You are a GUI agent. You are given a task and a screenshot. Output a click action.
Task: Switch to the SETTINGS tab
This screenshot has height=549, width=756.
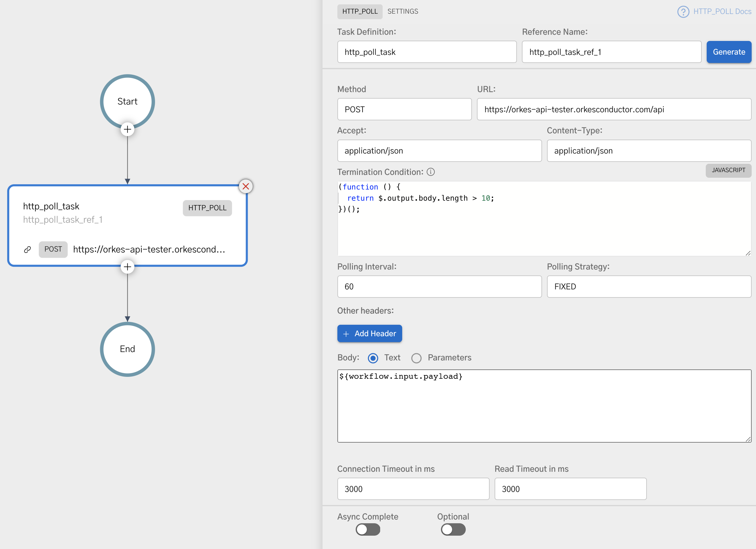coord(403,11)
